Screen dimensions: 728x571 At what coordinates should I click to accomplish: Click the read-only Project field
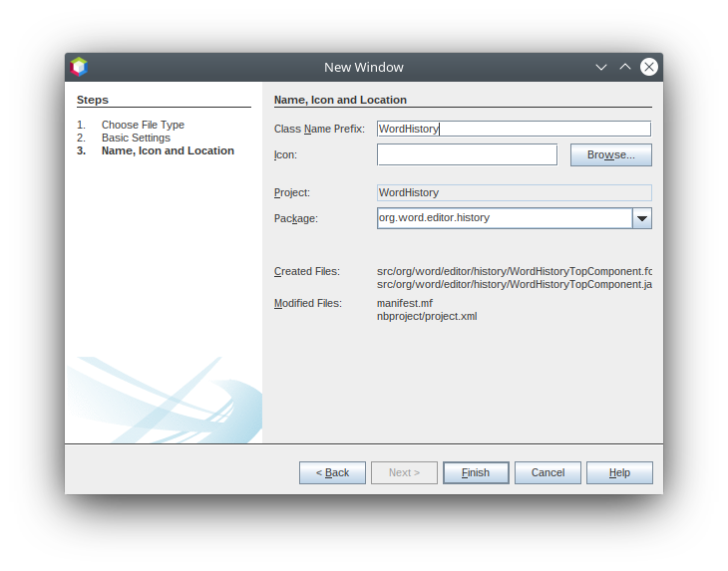[514, 192]
